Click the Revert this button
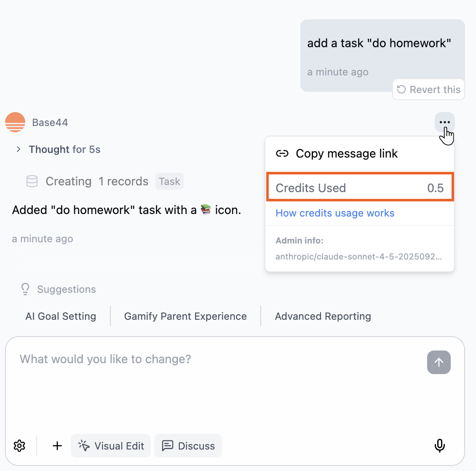 pyautogui.click(x=428, y=89)
